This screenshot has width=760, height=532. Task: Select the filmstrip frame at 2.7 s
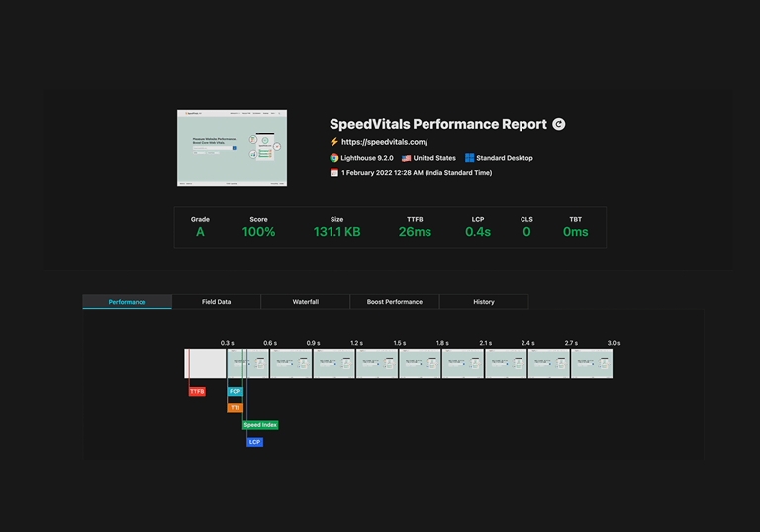click(x=592, y=363)
